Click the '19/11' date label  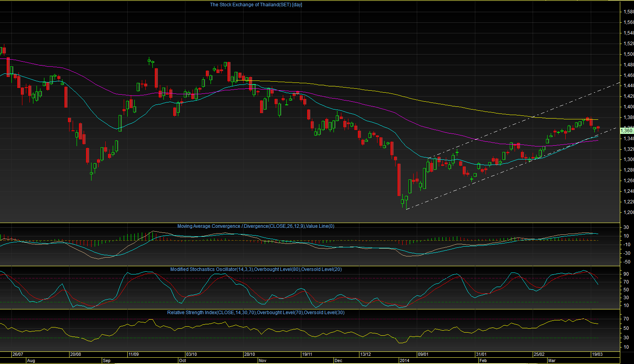coord(307,354)
